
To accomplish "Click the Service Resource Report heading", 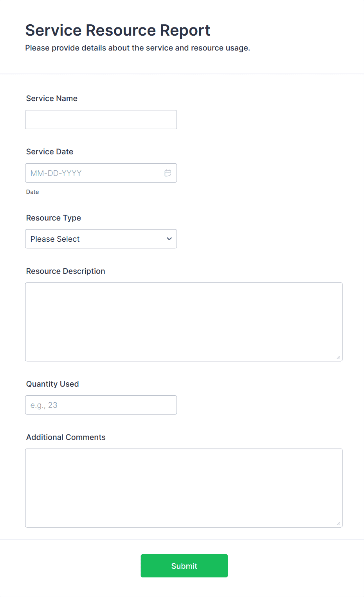I will tap(117, 30).
